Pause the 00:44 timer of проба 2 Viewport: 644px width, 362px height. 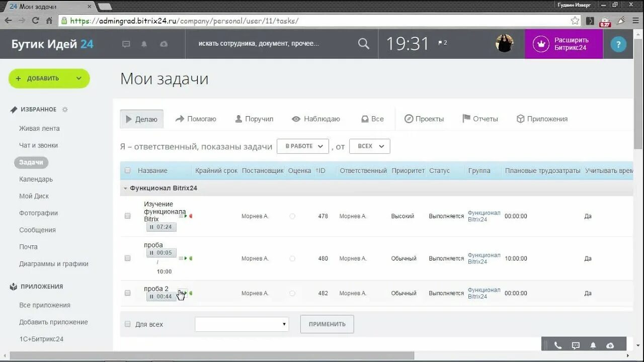(161, 297)
